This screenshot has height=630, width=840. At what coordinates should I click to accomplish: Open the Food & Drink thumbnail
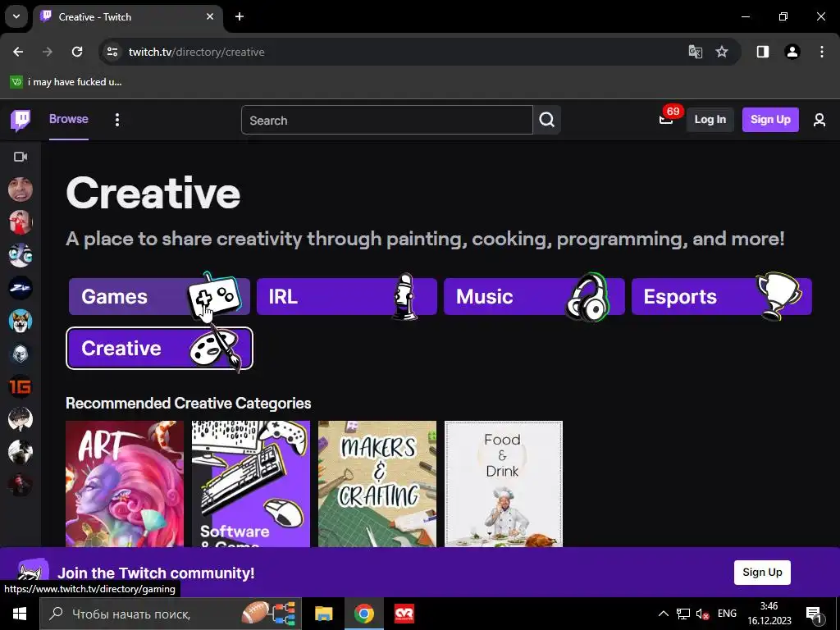pos(504,484)
